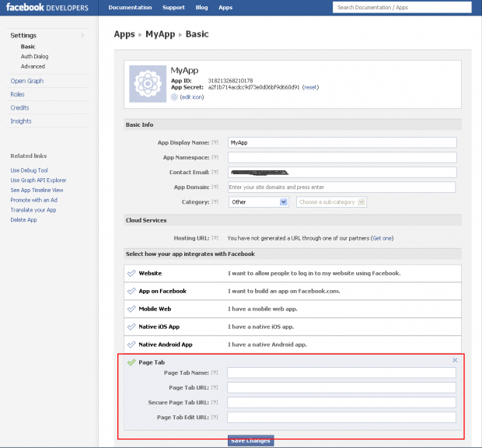Click the App Domain field

pyautogui.click(x=341, y=187)
